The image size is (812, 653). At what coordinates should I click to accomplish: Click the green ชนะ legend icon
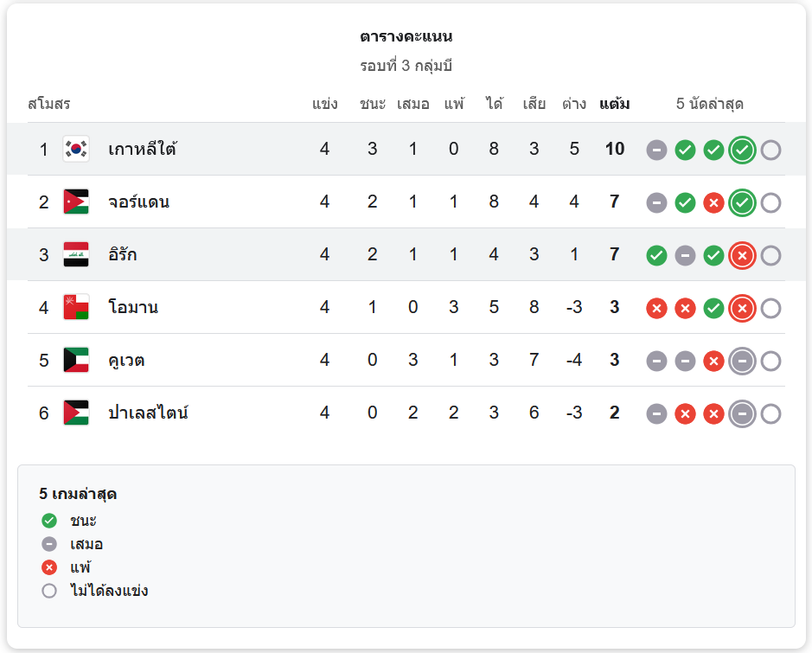coord(49,521)
